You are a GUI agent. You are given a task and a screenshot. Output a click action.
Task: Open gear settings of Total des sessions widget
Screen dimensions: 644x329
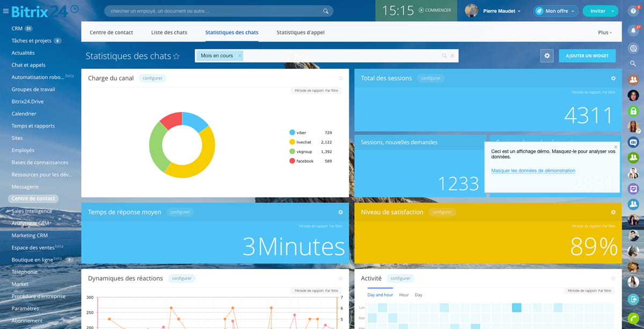click(613, 78)
